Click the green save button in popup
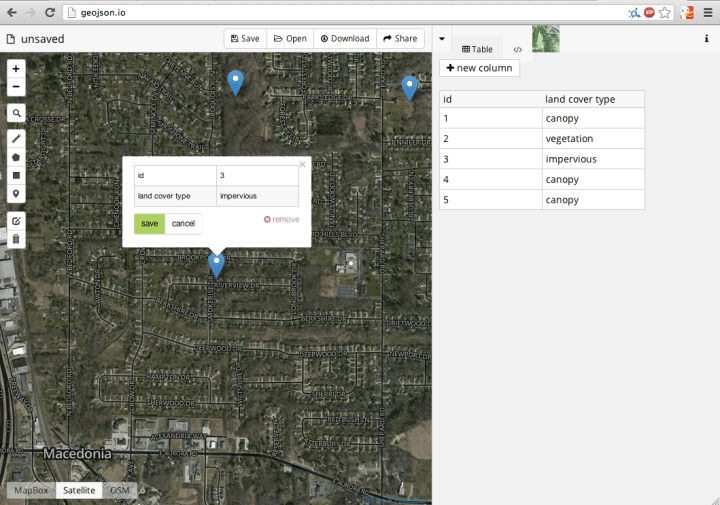720x505 pixels. tap(149, 223)
